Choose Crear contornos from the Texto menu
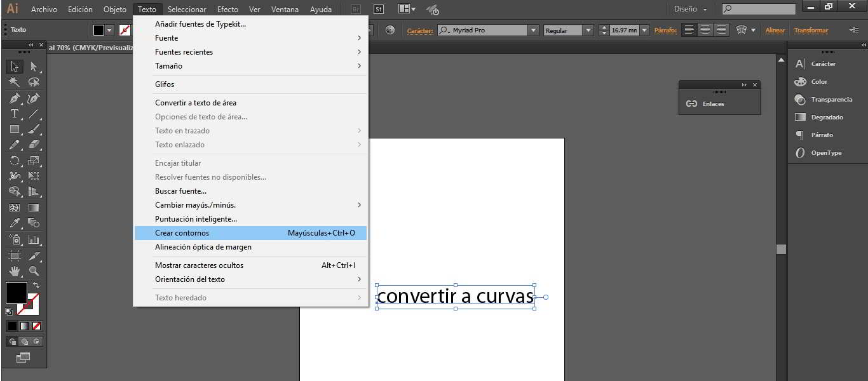This screenshot has height=381, width=868. click(250, 233)
